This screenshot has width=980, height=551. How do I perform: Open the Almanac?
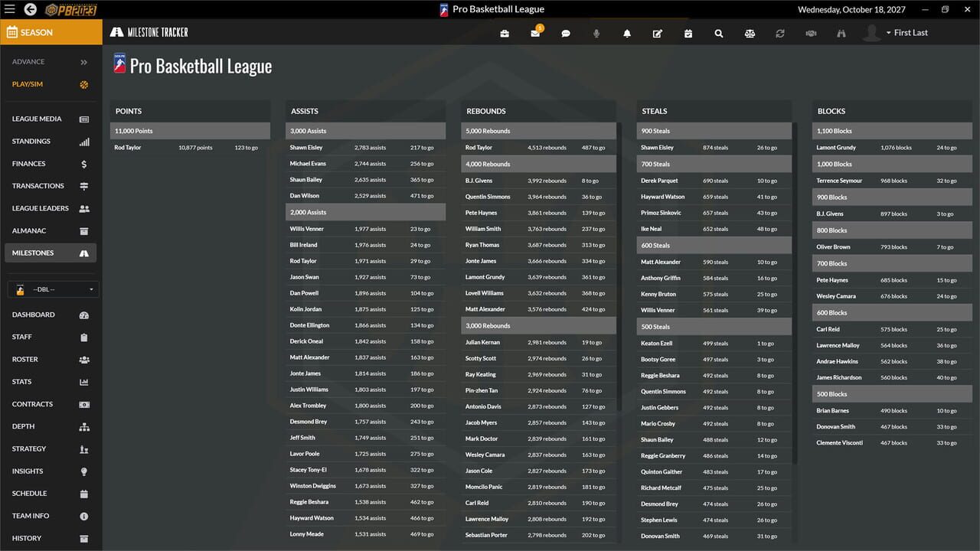pyautogui.click(x=51, y=230)
